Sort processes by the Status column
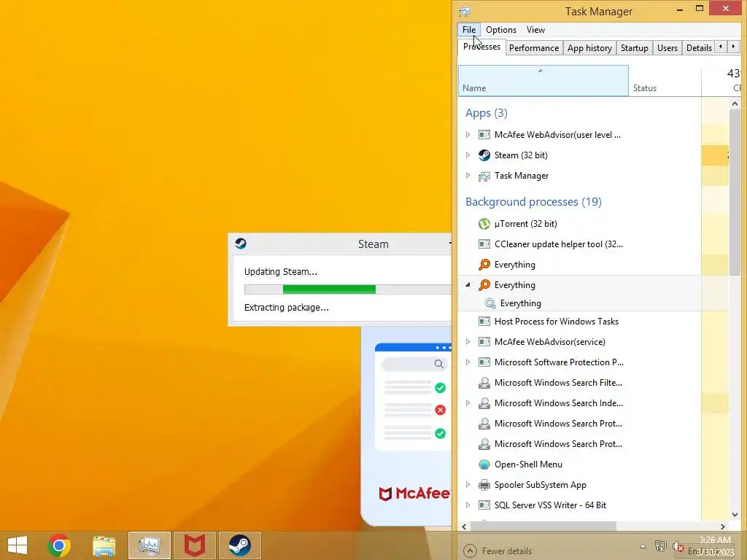The image size is (747, 560). click(665, 81)
